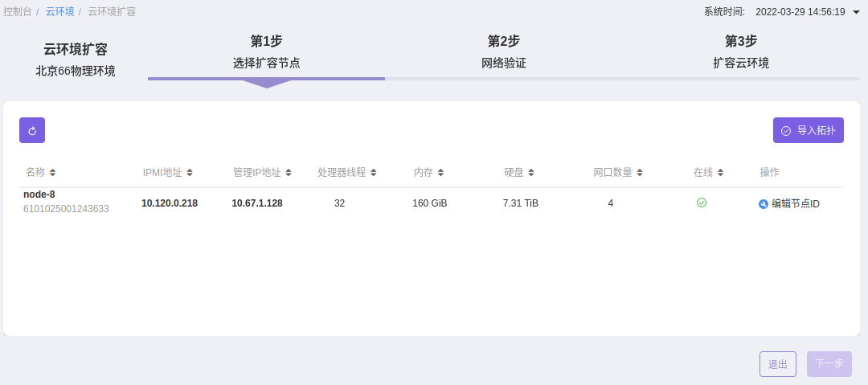Sort by 硬盘 column arrow icon
Image resolution: width=868 pixels, height=385 pixels.
click(531, 173)
